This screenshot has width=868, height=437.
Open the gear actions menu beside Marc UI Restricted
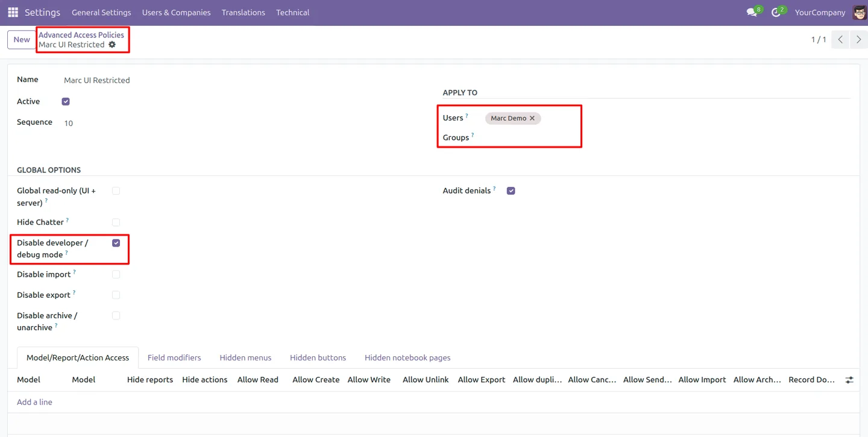point(112,45)
